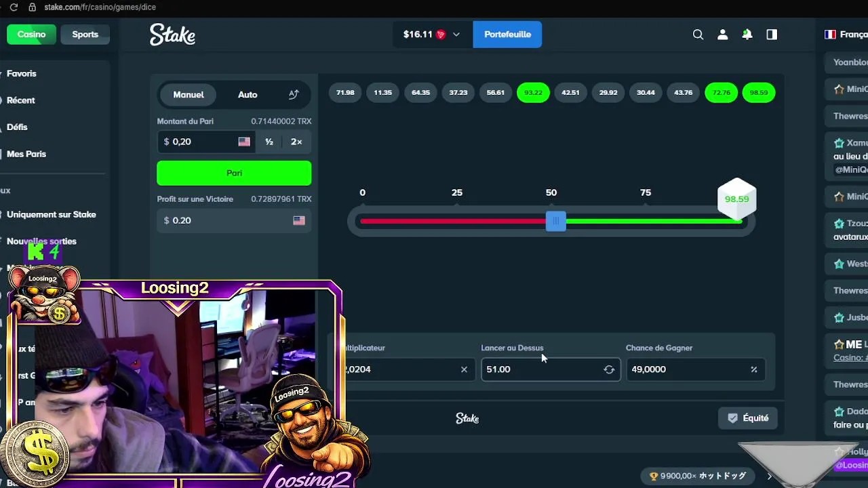This screenshot has width=868, height=488.
Task: Open green past result 93.22
Action: tap(533, 93)
